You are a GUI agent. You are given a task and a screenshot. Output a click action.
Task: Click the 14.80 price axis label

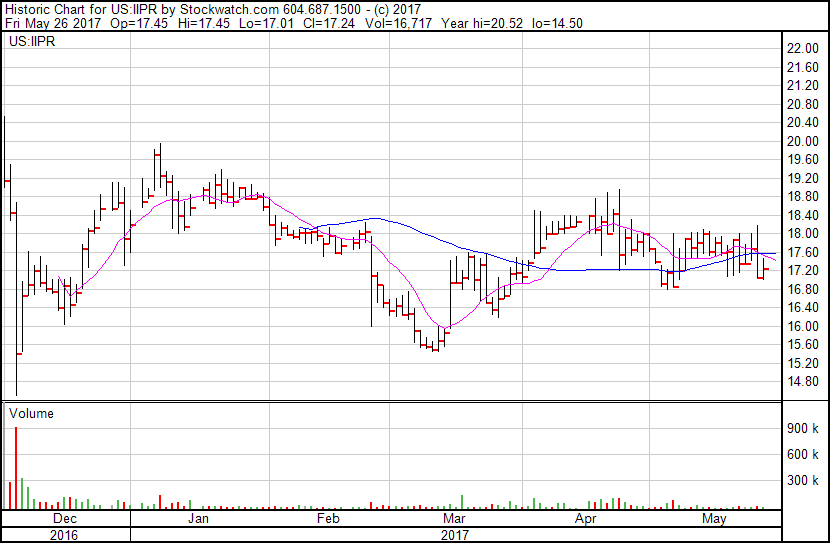[x=804, y=382]
